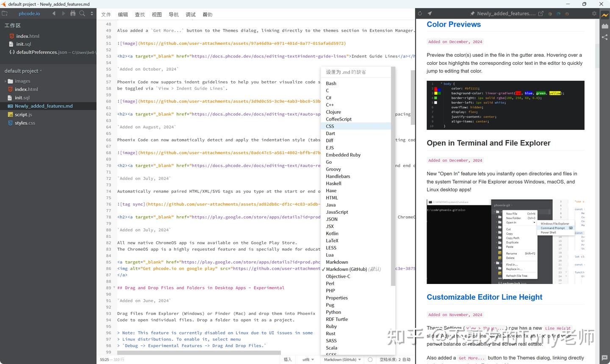Open styles.css from the file tree

point(25,123)
